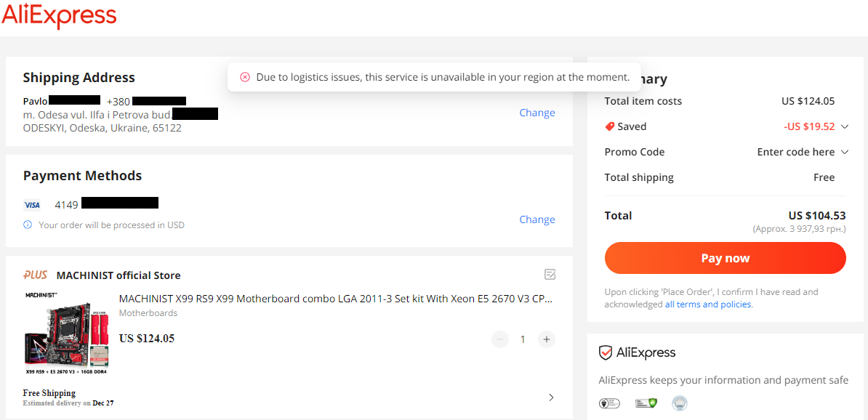Click the AliExpress shield safety icon
Image resolution: width=868 pixels, height=420 pixels.
(x=606, y=352)
